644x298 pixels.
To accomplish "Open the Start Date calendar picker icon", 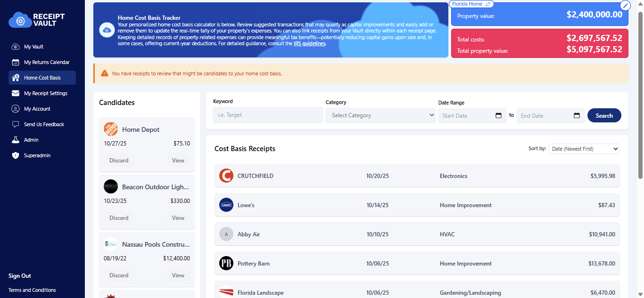I will [498, 115].
